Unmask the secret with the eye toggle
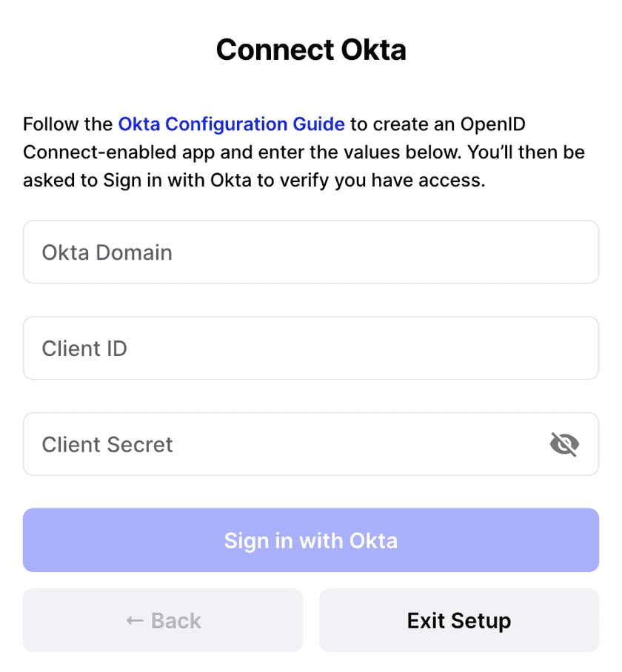Image resolution: width=622 pixels, height=672 pixels. click(x=564, y=445)
